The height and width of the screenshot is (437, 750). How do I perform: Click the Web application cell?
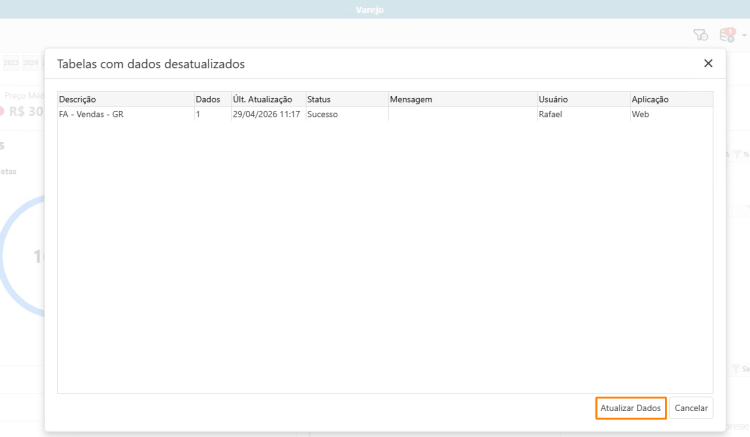(x=640, y=114)
